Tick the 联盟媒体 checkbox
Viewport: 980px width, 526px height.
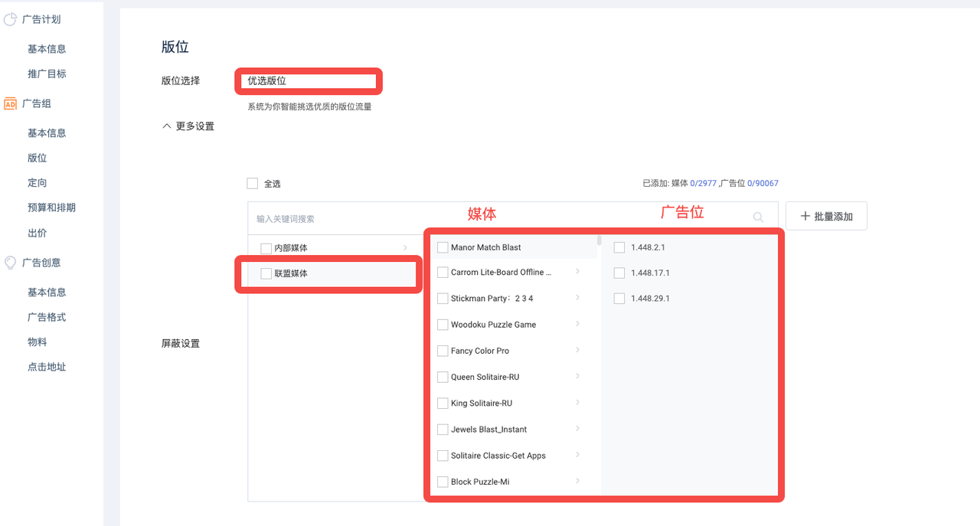coord(266,273)
